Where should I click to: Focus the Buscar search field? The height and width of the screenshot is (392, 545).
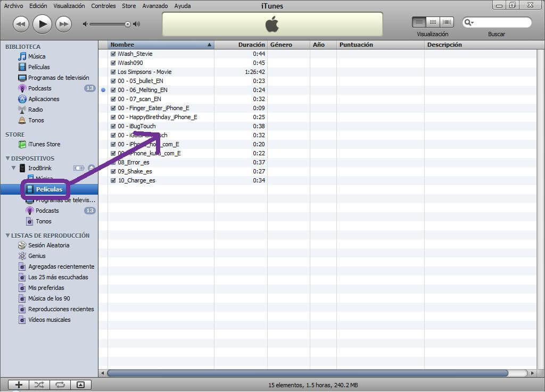(x=497, y=22)
